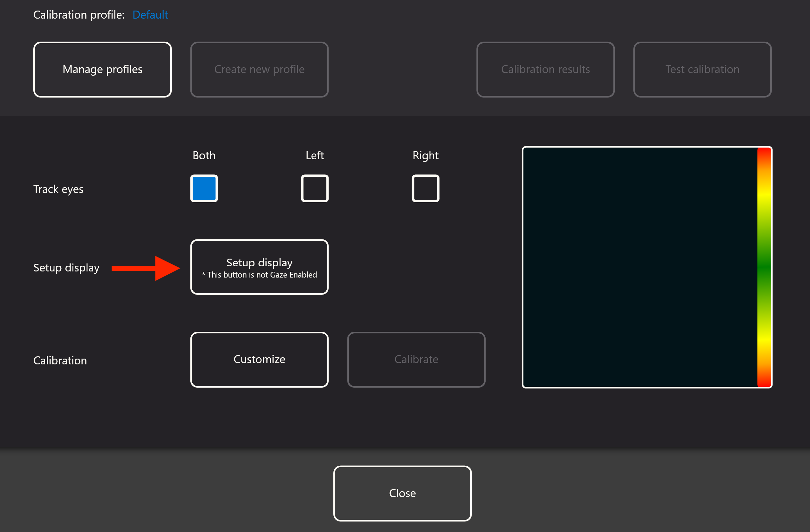Click Create new profile button
The width and height of the screenshot is (810, 532).
click(259, 70)
